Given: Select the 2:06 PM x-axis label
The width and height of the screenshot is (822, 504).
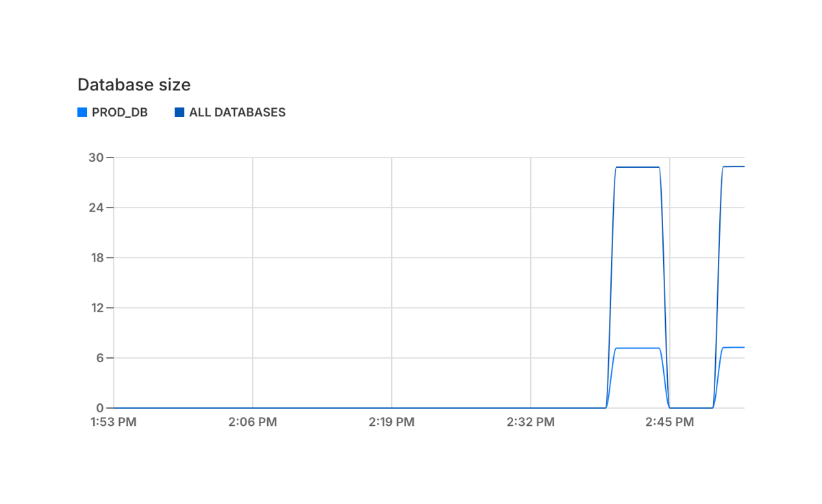Looking at the screenshot, I should click(x=253, y=423).
